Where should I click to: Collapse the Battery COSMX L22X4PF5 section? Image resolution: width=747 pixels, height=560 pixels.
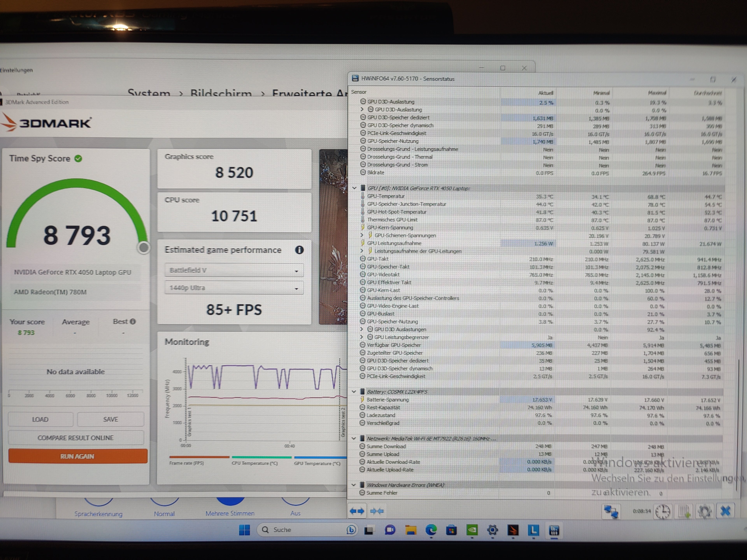[354, 392]
